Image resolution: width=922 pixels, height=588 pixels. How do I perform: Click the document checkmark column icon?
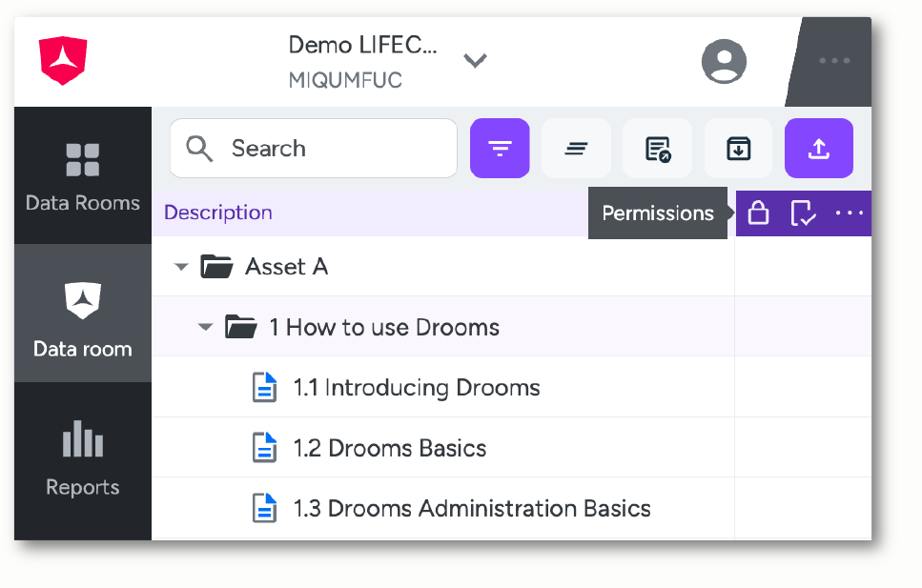tap(803, 213)
